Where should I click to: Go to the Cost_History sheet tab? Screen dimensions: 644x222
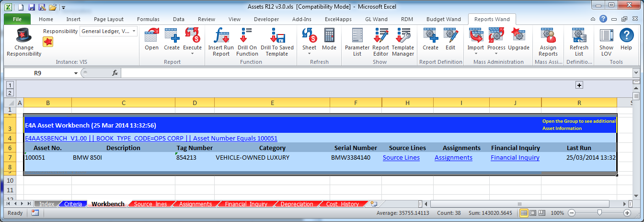343,204
